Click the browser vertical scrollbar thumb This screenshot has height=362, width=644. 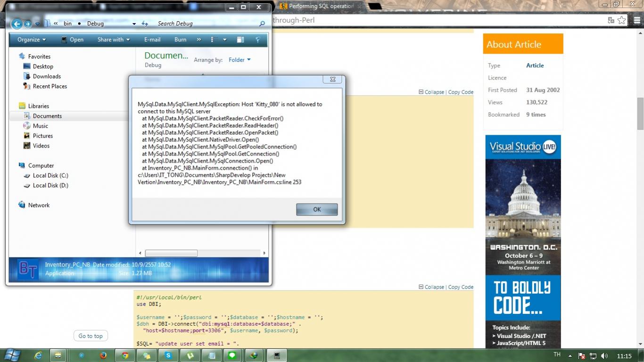click(x=640, y=113)
